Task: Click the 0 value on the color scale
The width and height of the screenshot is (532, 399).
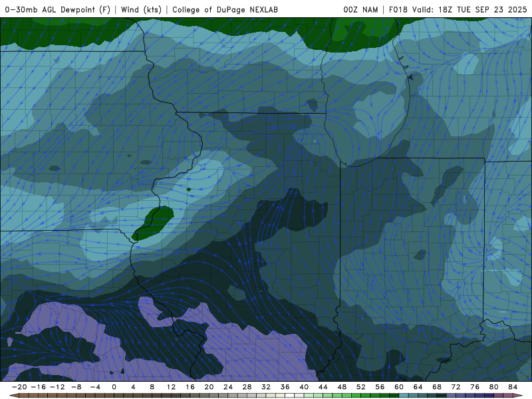Action: pyautogui.click(x=114, y=387)
